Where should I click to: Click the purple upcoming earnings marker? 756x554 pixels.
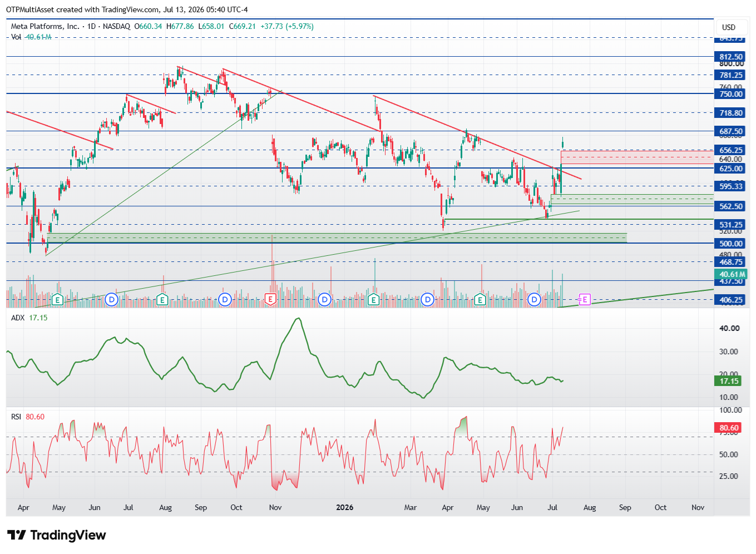[585, 300]
